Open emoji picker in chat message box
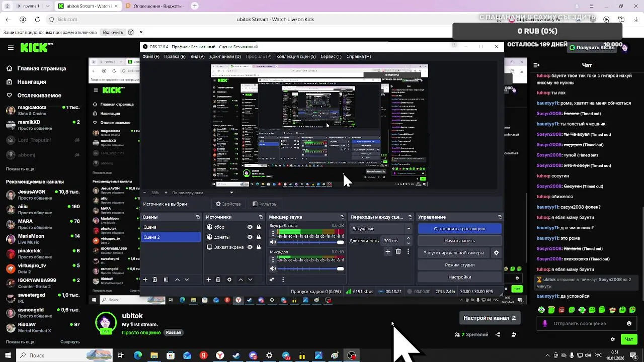644x362 pixels. tap(629, 323)
